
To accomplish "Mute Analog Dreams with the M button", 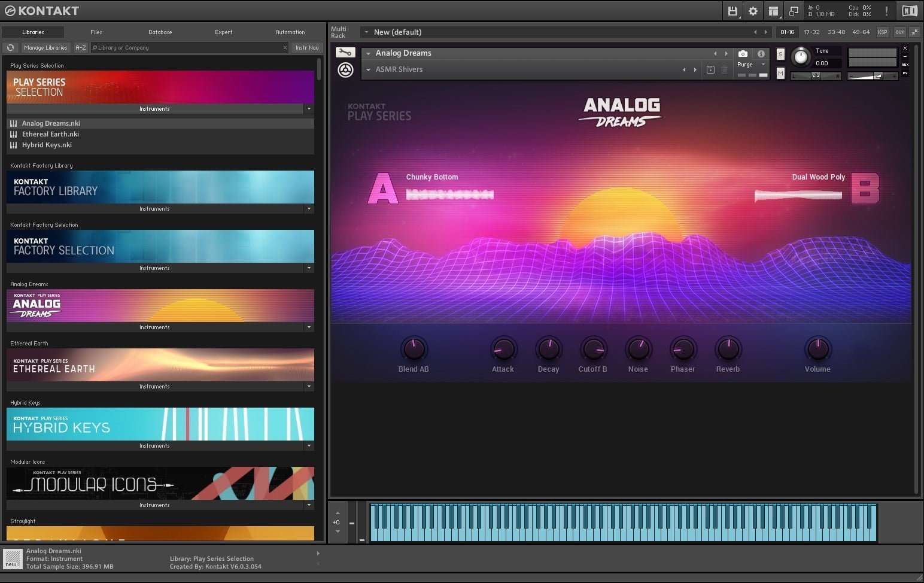I will 780,73.
